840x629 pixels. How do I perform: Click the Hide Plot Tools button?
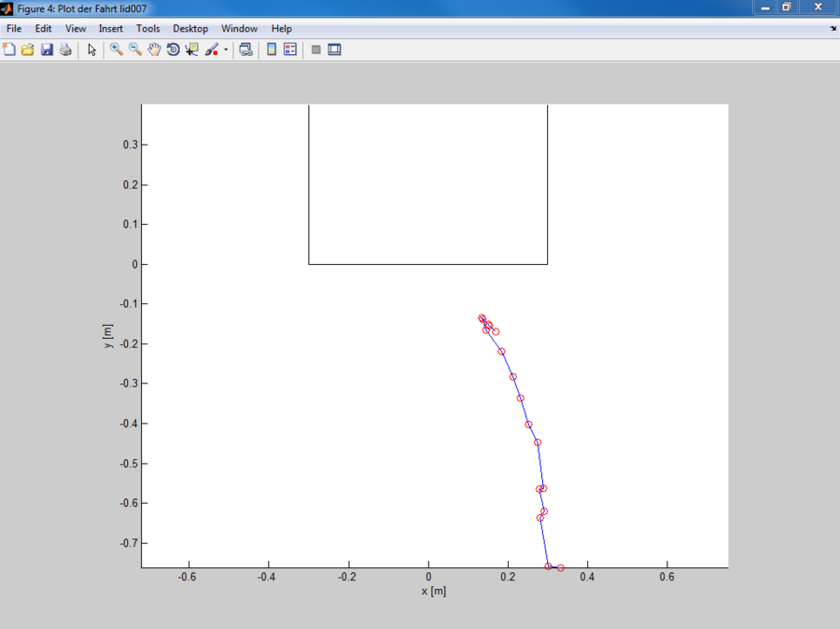pos(315,49)
